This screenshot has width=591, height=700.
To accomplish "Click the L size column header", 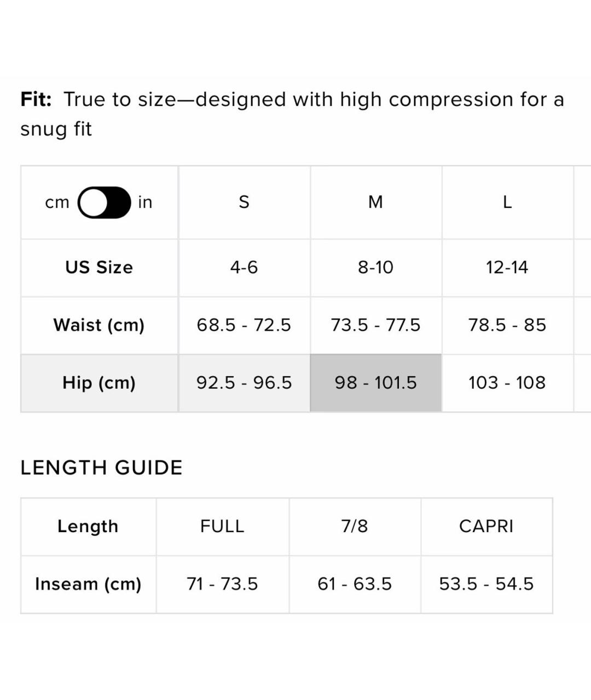I will (507, 202).
